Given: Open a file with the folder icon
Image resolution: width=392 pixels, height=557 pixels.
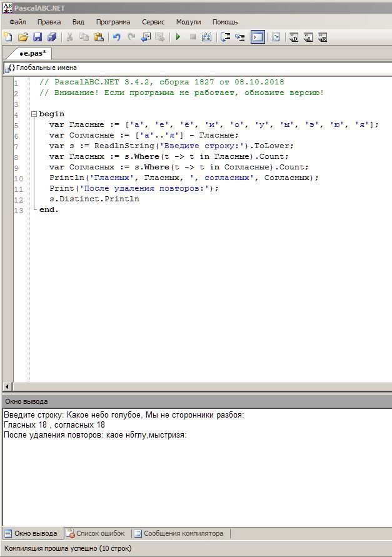Looking at the screenshot, I should (23, 37).
